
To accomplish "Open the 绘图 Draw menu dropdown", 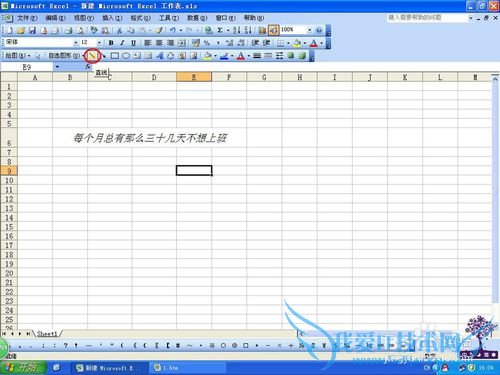I will (18, 56).
